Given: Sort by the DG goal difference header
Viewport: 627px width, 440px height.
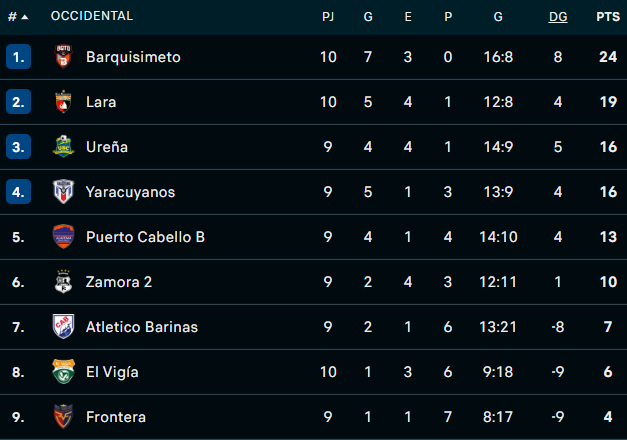Looking at the screenshot, I should click(x=558, y=17).
